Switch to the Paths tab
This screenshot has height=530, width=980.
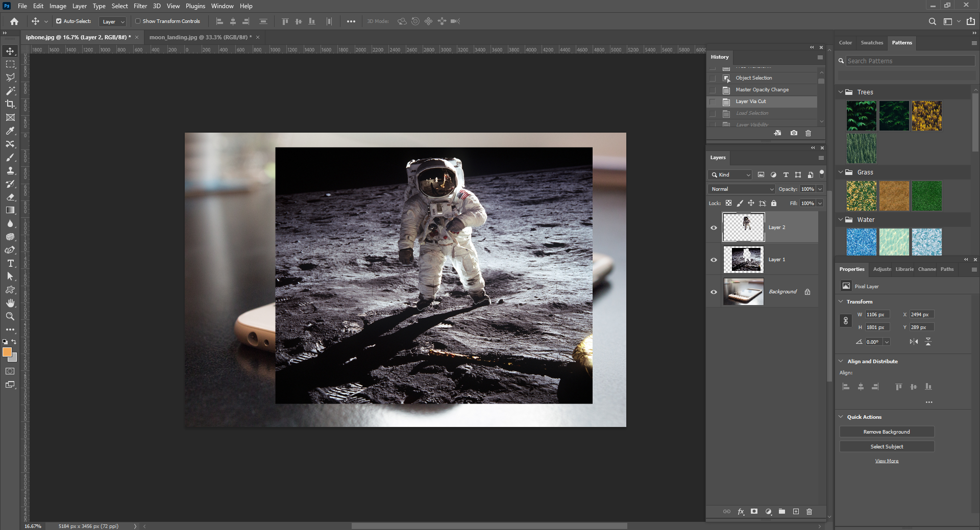(947, 269)
